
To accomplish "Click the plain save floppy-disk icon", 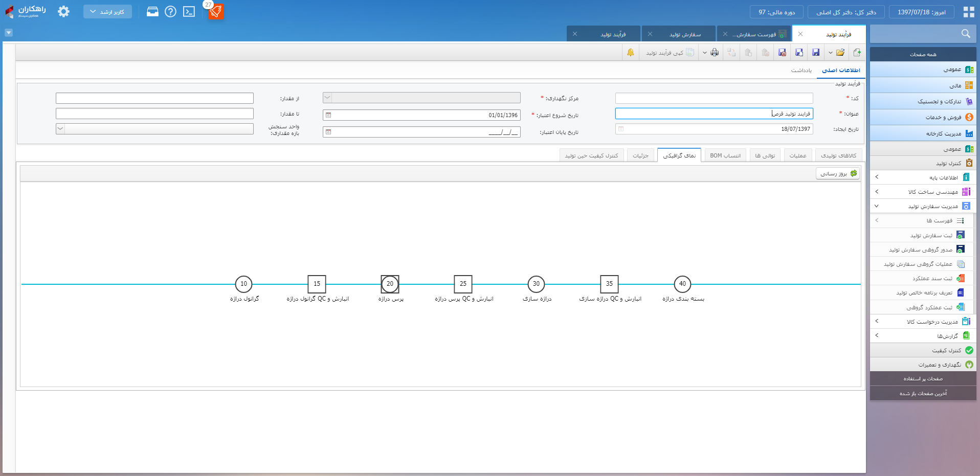I will (816, 53).
